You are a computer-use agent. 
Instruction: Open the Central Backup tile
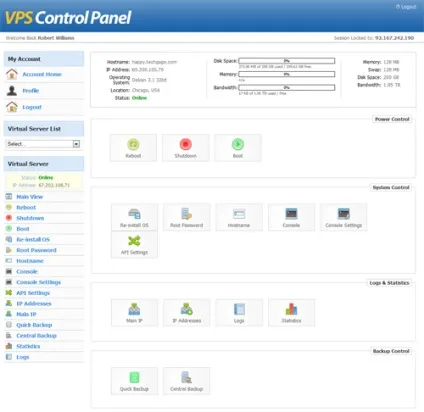(x=187, y=381)
